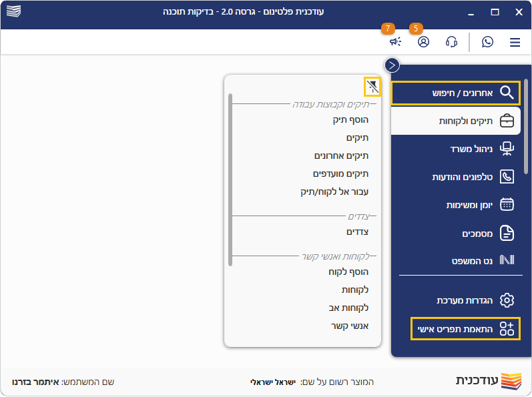The height and width of the screenshot is (397, 532).
Task: Click the submenu panel vertical scrollbar
Action: click(230, 180)
